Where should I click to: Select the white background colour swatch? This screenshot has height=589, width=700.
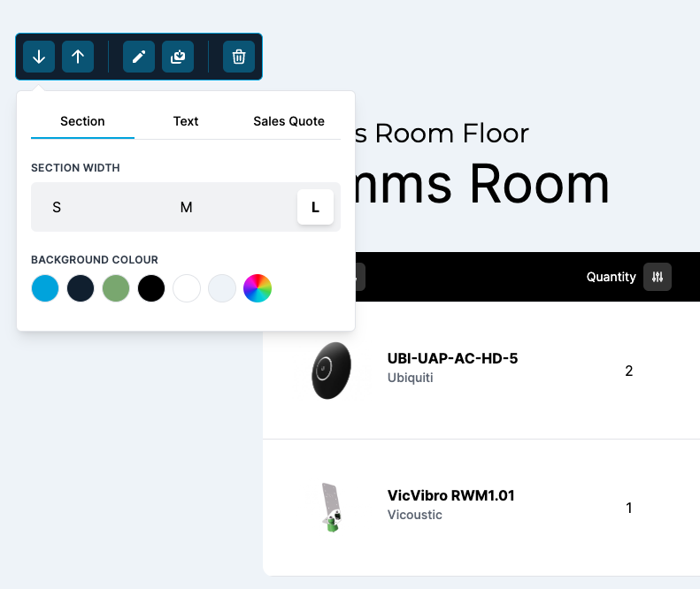[187, 288]
